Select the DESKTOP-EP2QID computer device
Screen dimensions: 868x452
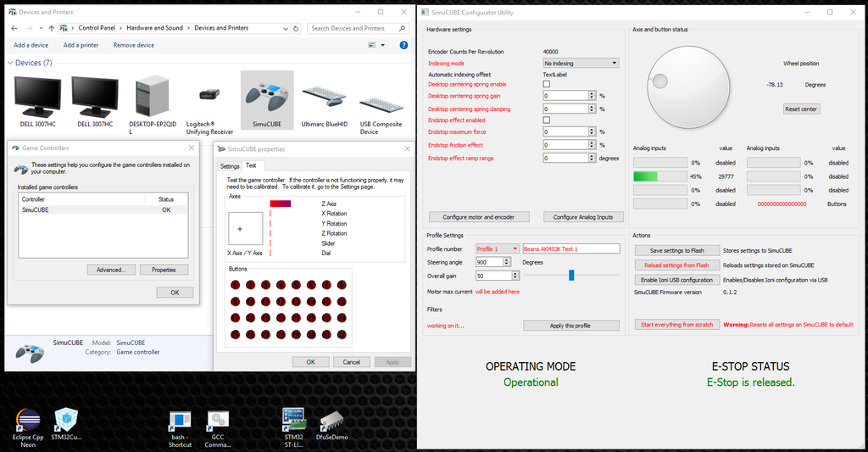tap(153, 104)
